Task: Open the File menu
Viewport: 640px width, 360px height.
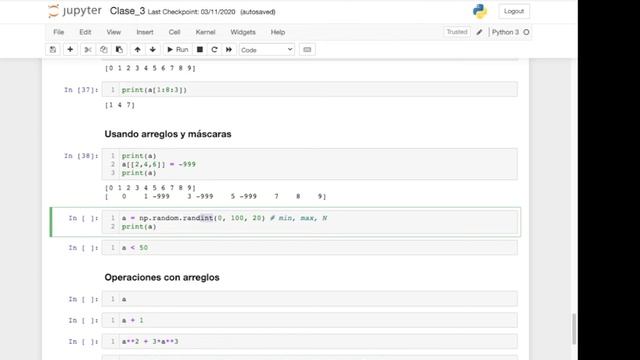Action: tap(58, 32)
